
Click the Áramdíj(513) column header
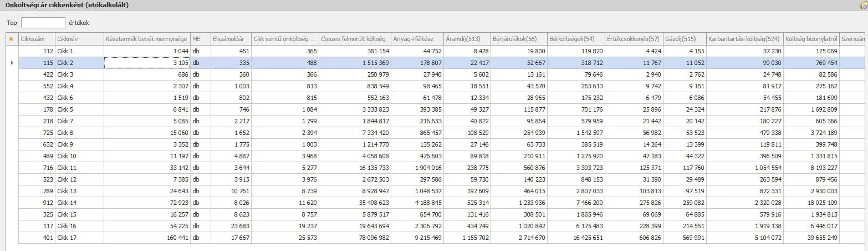click(466, 39)
